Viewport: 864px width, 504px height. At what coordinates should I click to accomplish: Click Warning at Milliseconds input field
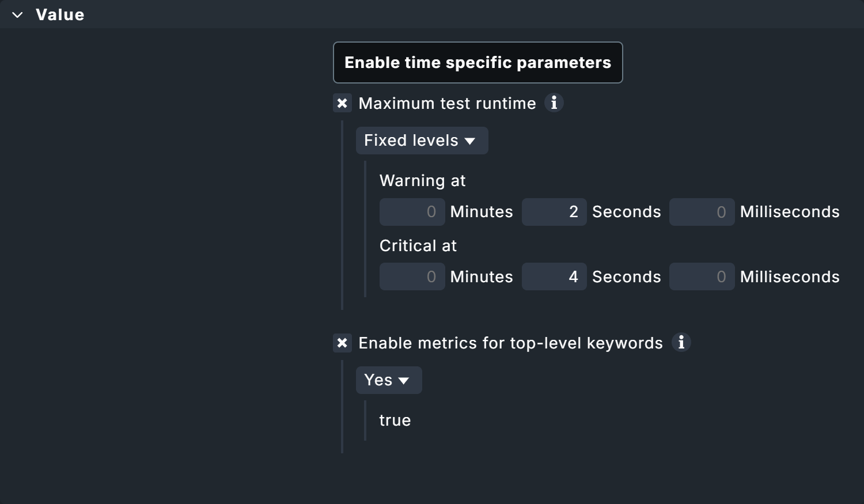click(x=702, y=212)
